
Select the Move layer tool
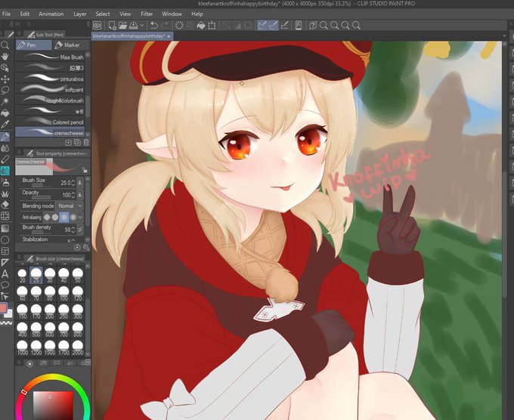point(5,79)
